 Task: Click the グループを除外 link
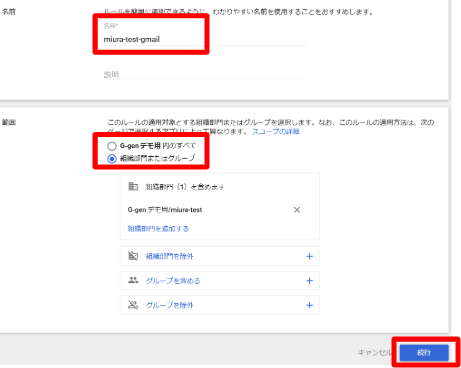(169, 305)
